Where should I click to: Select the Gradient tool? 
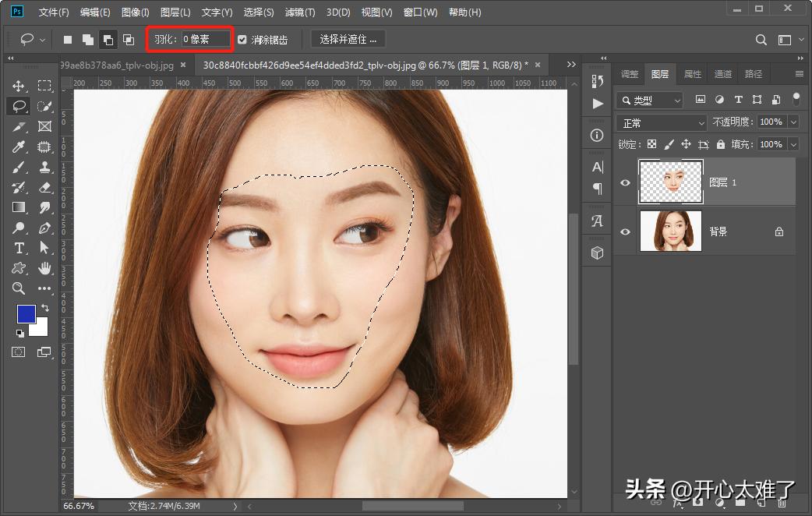18,207
